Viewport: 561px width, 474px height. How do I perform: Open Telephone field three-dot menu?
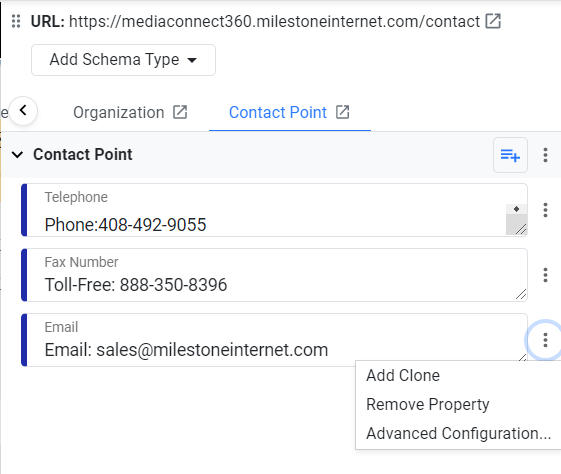point(545,210)
